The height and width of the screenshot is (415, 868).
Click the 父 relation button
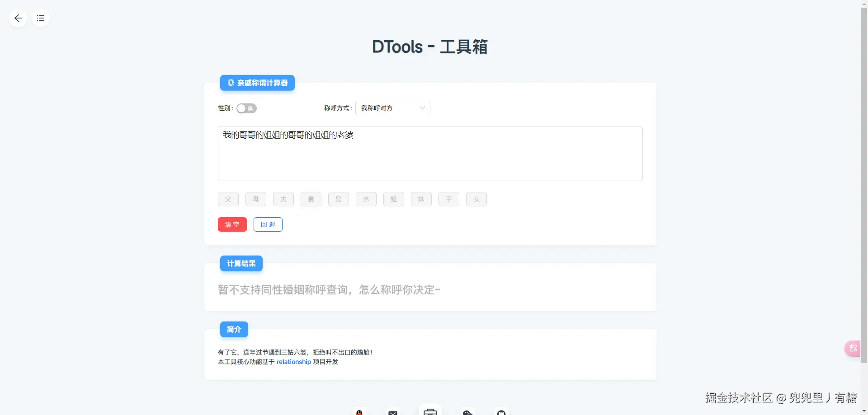coord(228,199)
